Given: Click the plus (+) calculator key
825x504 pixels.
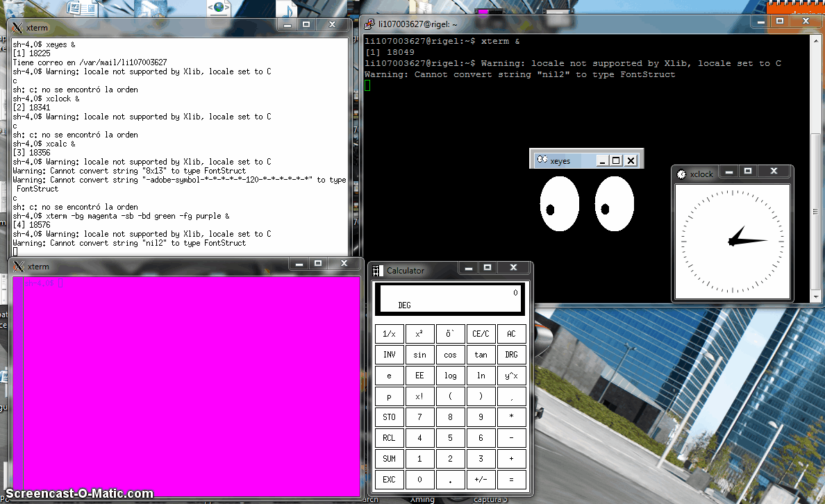Looking at the screenshot, I should coord(511,459).
